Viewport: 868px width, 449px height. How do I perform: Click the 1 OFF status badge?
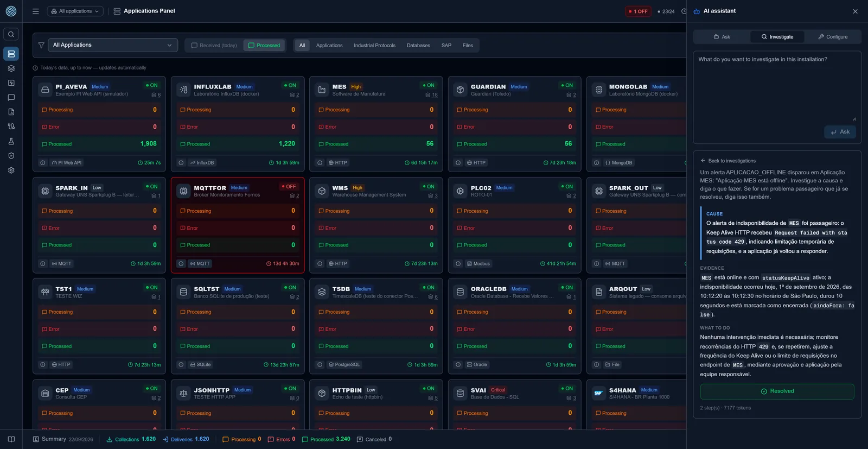[x=639, y=11]
